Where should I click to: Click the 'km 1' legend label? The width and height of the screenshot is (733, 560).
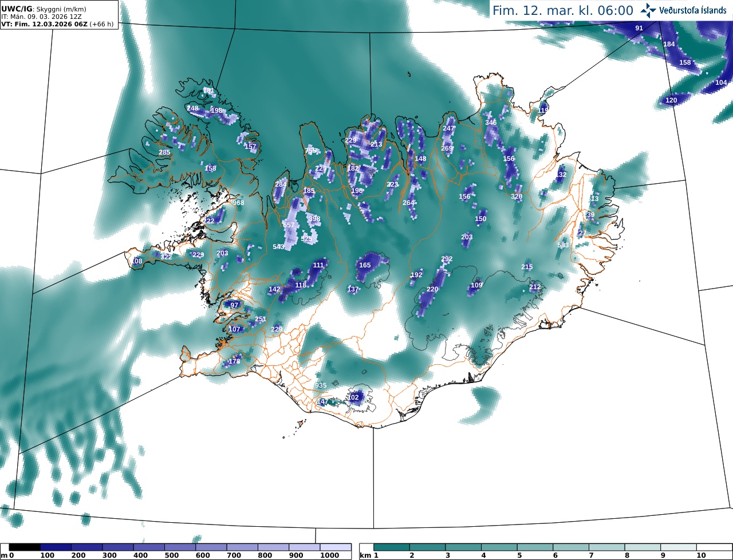369,555
